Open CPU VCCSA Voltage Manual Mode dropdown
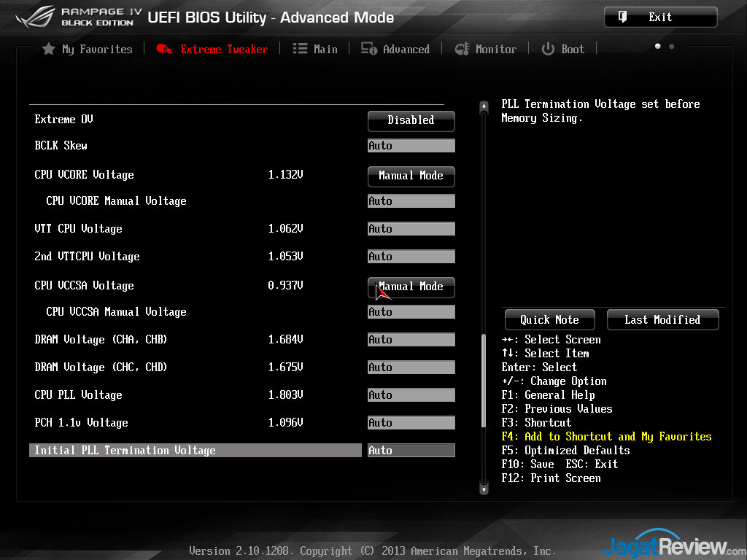The image size is (747, 560). [411, 287]
